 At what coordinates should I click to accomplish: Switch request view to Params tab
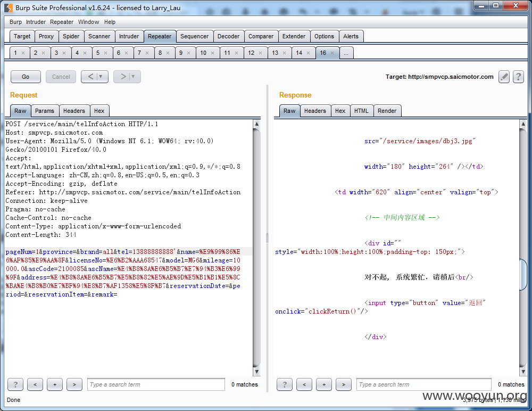(45, 111)
